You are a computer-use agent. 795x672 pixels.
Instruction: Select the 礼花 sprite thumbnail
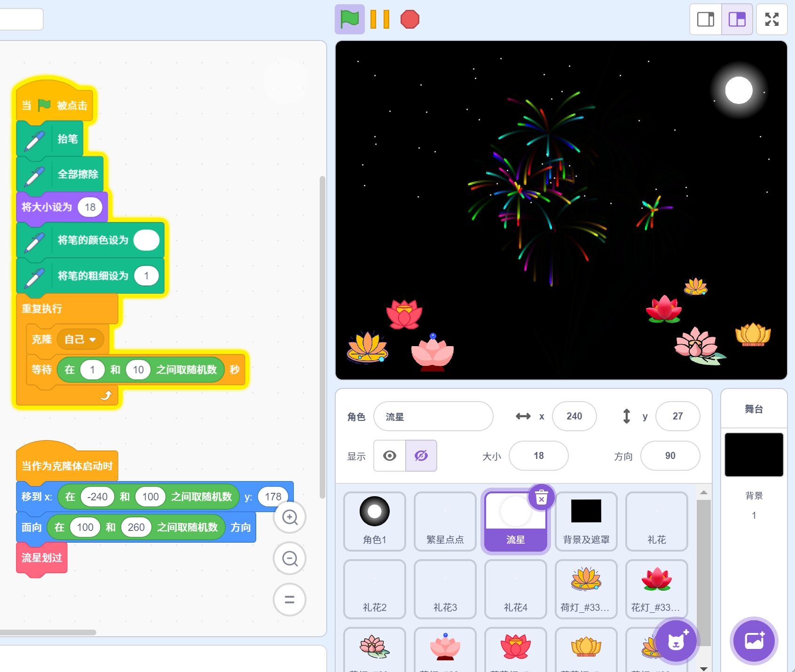(656, 521)
